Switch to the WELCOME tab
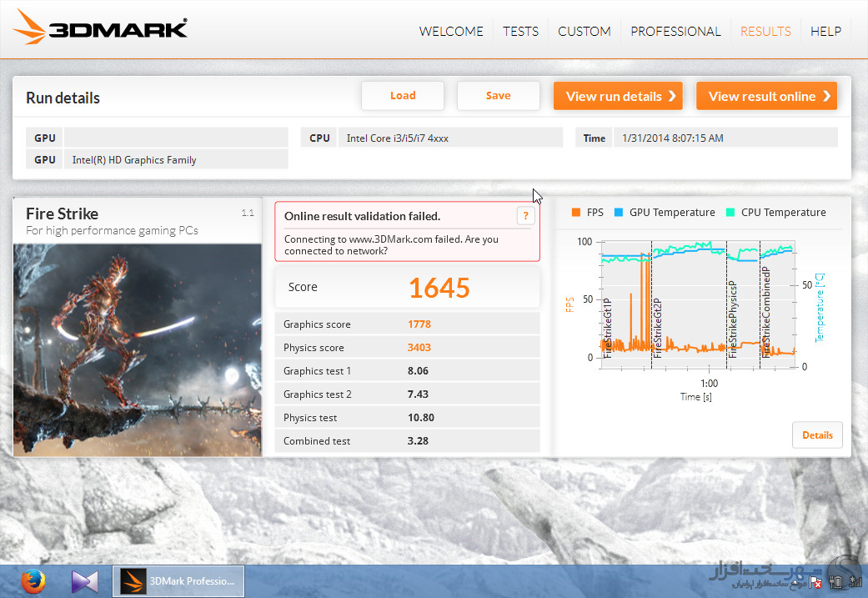The image size is (868, 598). tap(451, 31)
